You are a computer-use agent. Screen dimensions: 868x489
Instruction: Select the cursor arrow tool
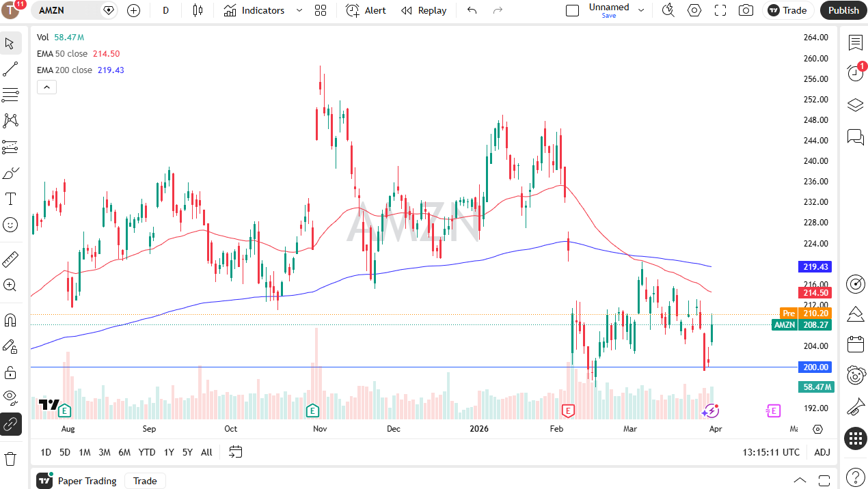(x=10, y=44)
